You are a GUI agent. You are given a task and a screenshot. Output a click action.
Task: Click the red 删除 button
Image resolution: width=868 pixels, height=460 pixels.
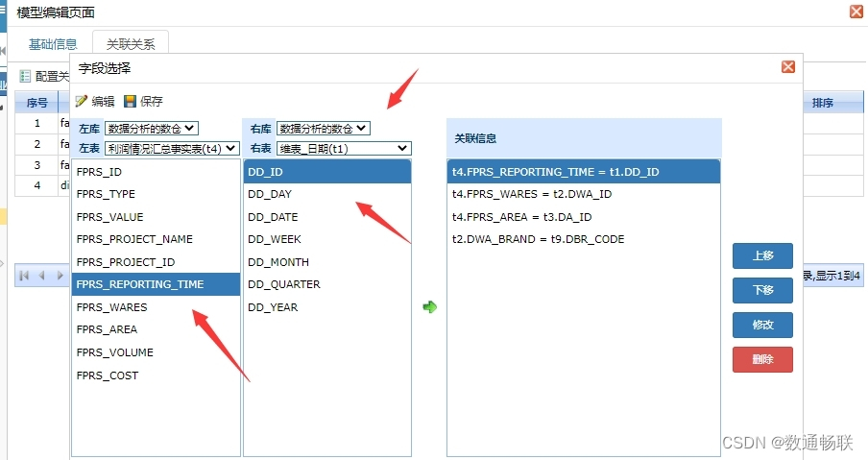coord(762,359)
